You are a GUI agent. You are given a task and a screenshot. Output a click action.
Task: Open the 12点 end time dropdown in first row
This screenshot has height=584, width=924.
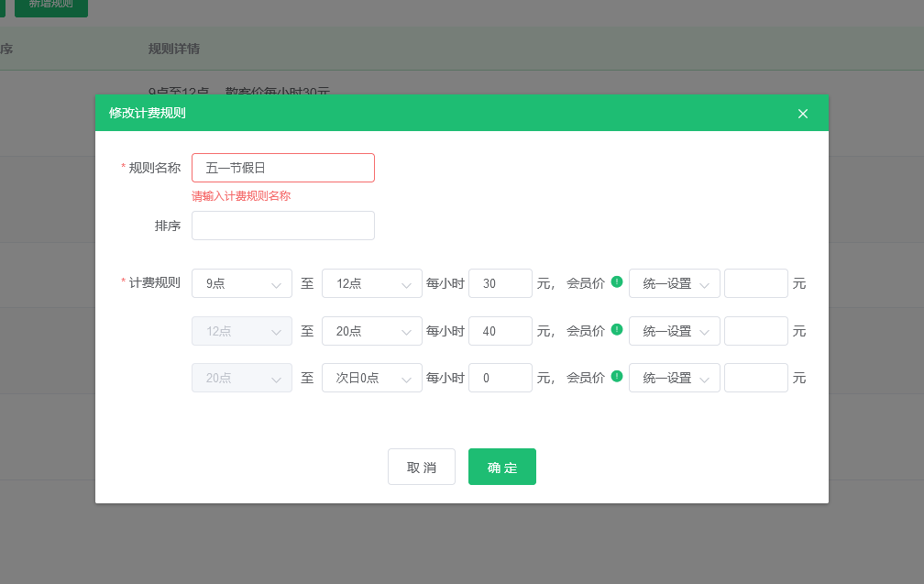point(372,284)
